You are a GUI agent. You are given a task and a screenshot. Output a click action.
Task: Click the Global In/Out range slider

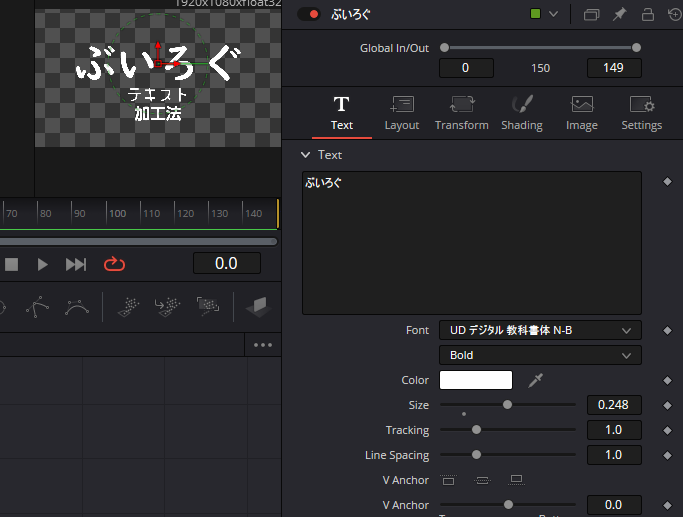pos(540,47)
